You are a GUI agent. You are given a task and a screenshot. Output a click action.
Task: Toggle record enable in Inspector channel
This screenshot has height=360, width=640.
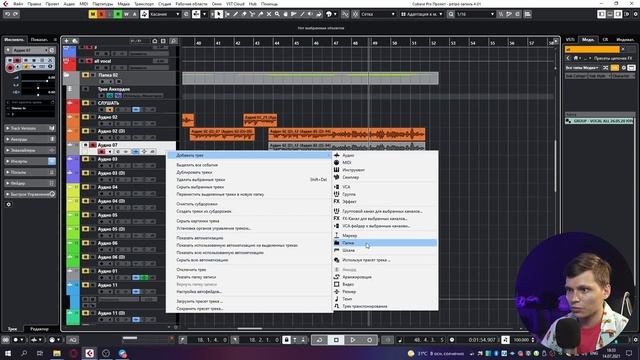[x=10, y=68]
